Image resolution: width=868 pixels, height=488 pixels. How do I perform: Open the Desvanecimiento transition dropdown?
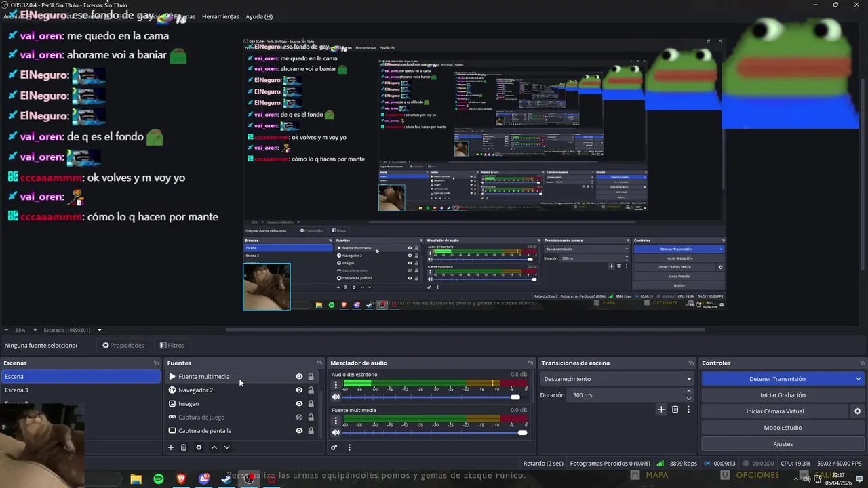point(617,379)
